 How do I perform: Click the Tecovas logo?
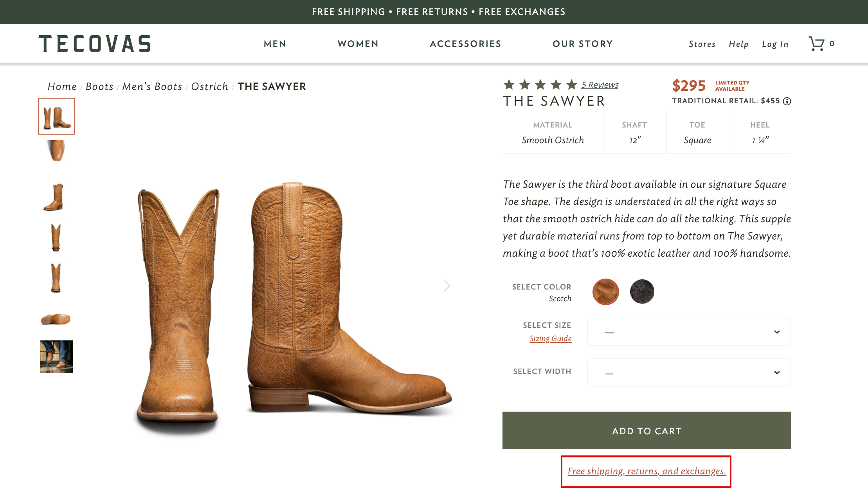[95, 44]
